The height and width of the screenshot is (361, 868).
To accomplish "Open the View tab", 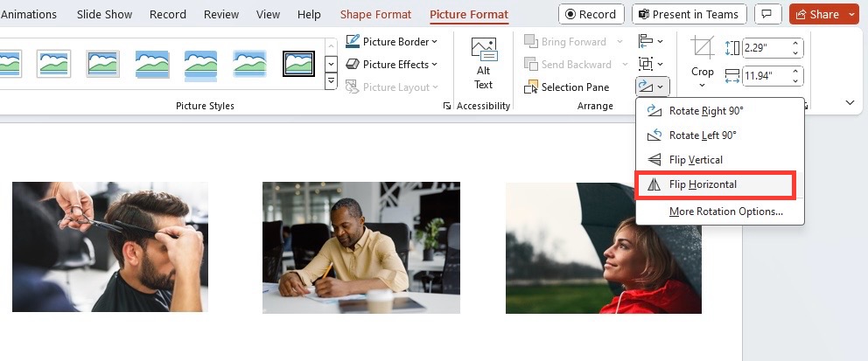I will pyautogui.click(x=268, y=14).
